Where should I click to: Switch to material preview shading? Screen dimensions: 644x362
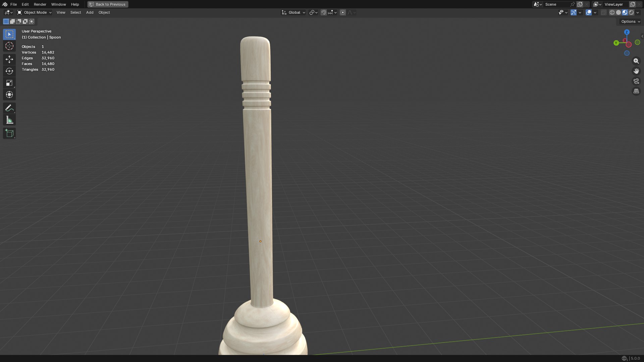click(x=625, y=12)
